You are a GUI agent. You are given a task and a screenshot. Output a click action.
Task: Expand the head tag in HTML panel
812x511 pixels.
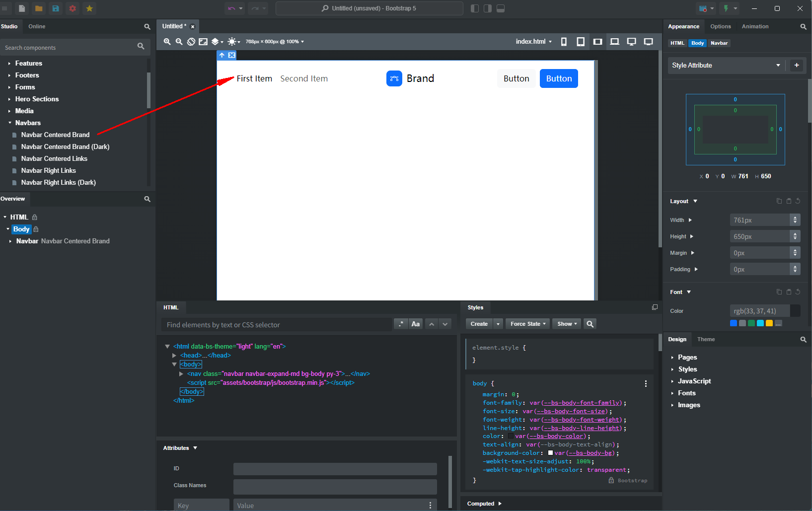click(174, 356)
